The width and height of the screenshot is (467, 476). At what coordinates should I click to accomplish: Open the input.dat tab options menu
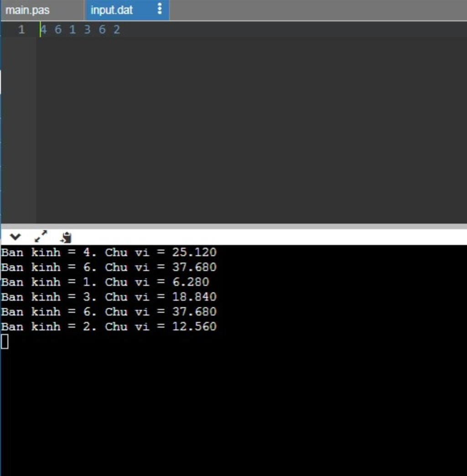(160, 10)
